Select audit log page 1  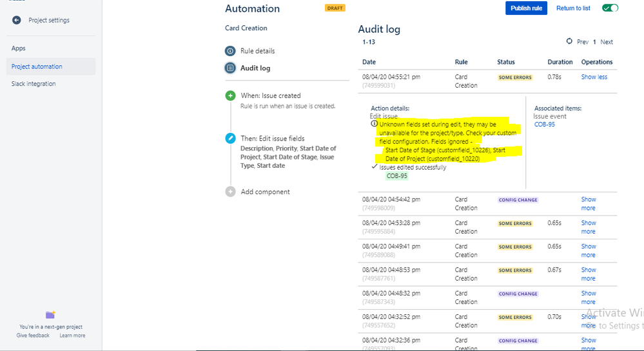tap(594, 42)
